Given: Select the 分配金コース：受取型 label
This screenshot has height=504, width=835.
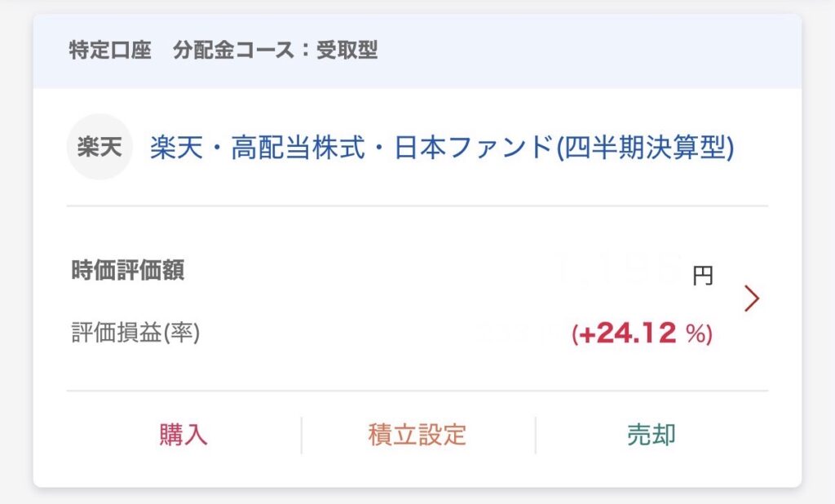Looking at the screenshot, I should 276,51.
